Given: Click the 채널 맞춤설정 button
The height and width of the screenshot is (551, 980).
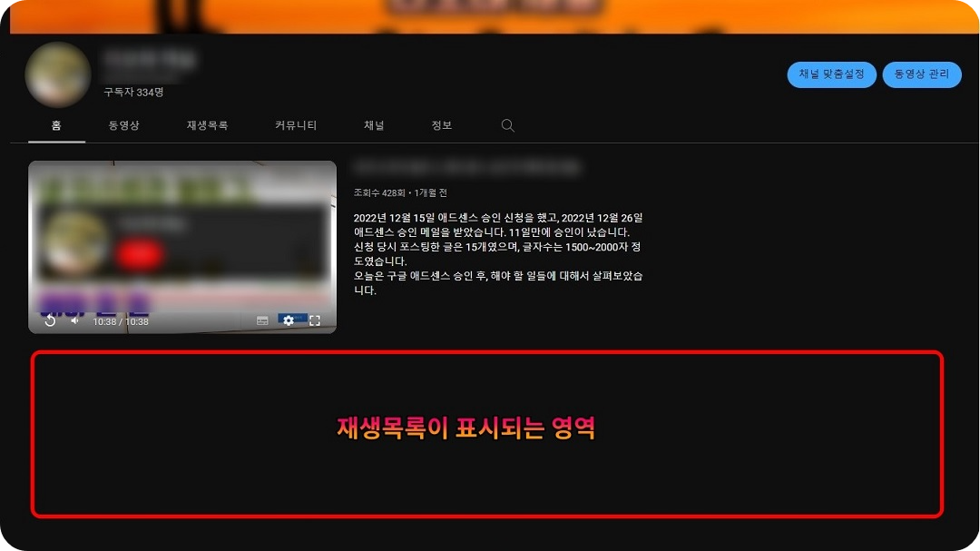Looking at the screenshot, I should coord(831,74).
